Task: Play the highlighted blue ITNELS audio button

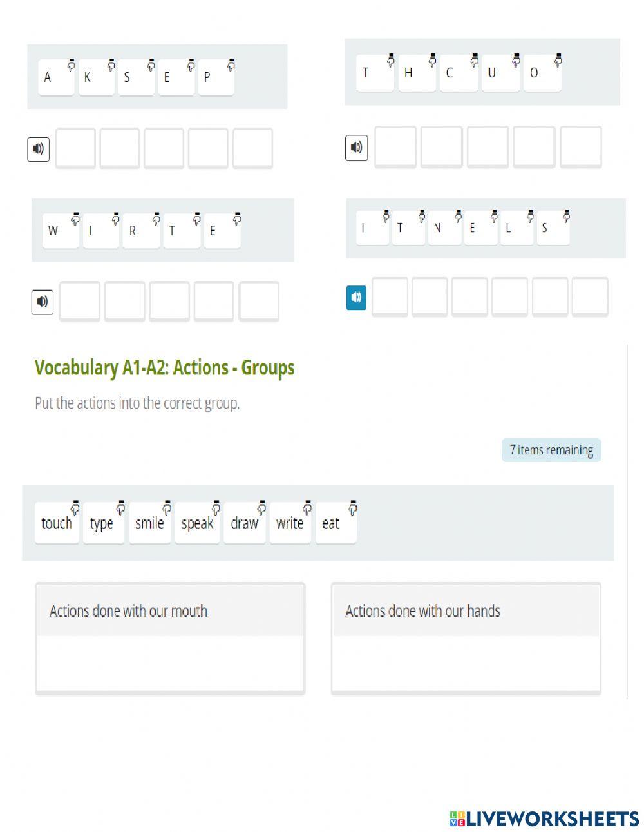Action: 356,298
